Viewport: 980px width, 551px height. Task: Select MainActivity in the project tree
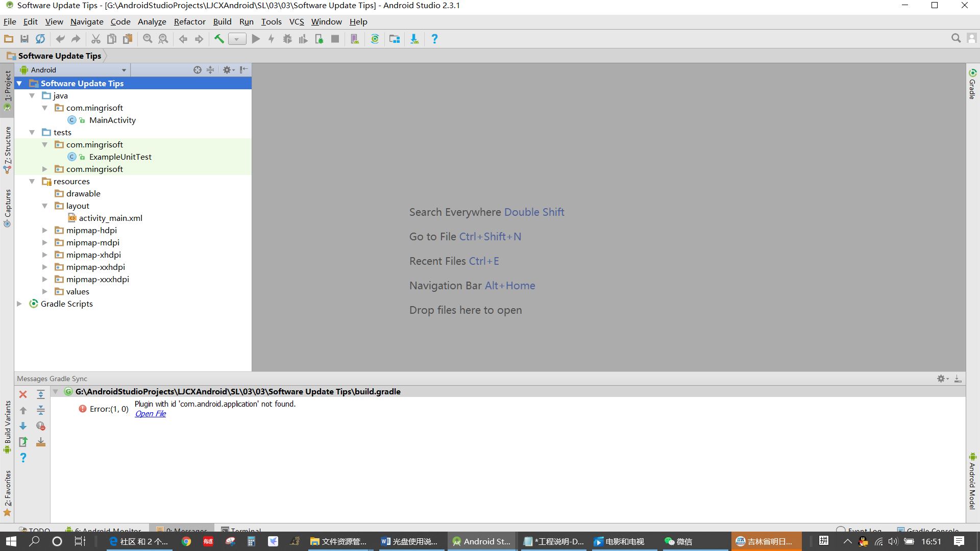112,120
